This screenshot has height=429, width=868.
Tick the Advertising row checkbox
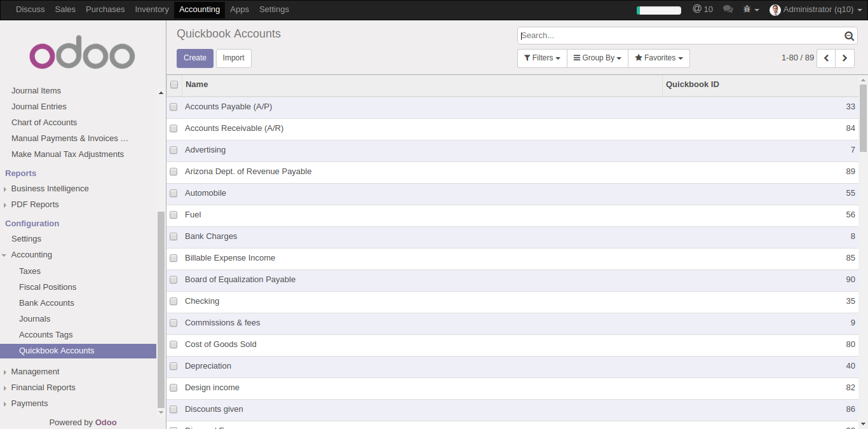tap(173, 150)
